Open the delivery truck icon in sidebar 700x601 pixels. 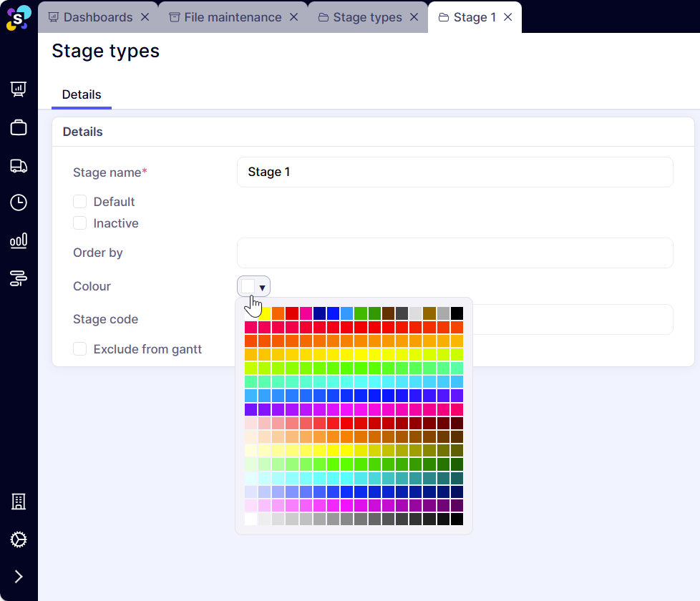click(x=19, y=166)
